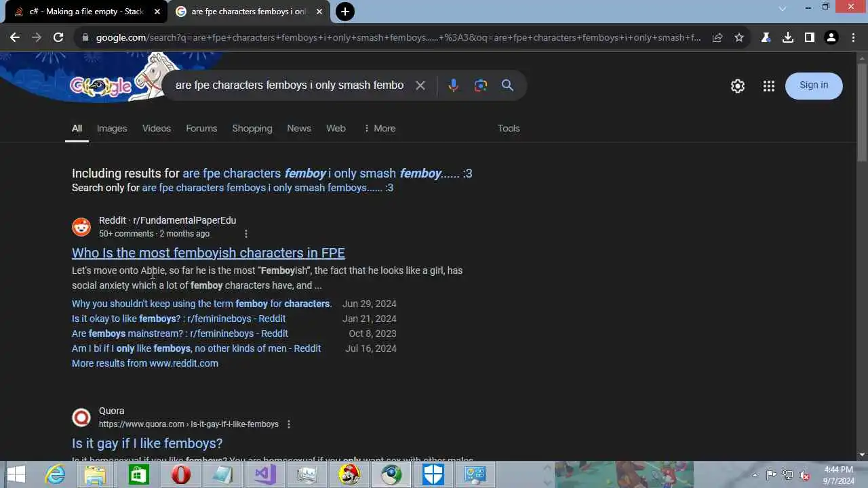Viewport: 868px width, 488px height.
Task: Click the share page icon in the address bar
Action: click(x=717, y=38)
